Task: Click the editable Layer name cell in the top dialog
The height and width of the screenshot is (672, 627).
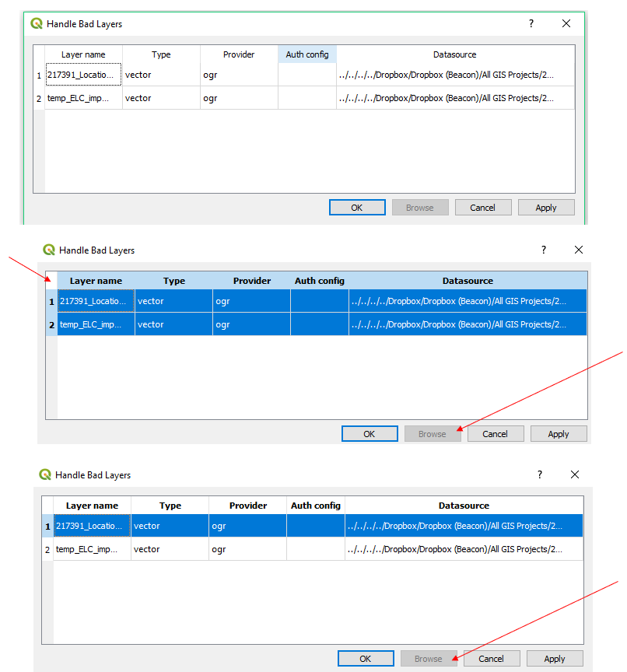Action: (x=83, y=75)
